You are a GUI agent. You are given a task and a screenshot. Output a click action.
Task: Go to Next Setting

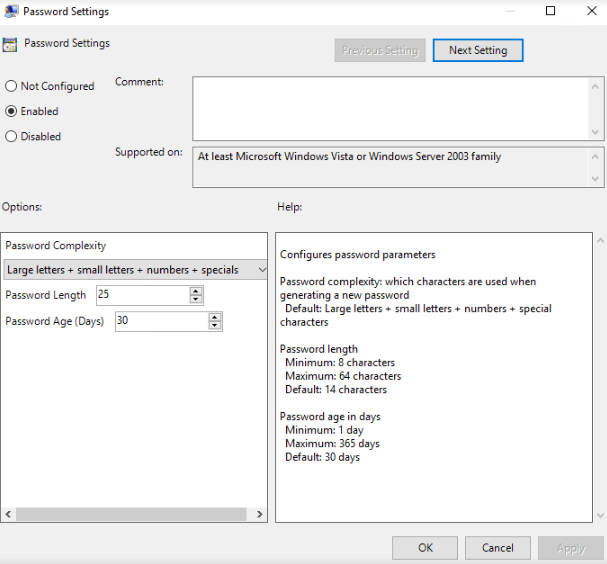(478, 50)
